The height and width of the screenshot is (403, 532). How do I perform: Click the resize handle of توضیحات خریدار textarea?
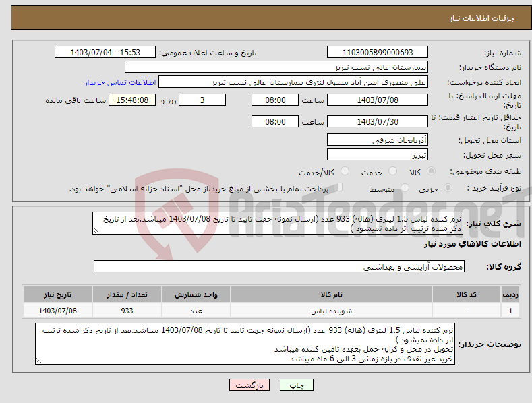(38, 361)
